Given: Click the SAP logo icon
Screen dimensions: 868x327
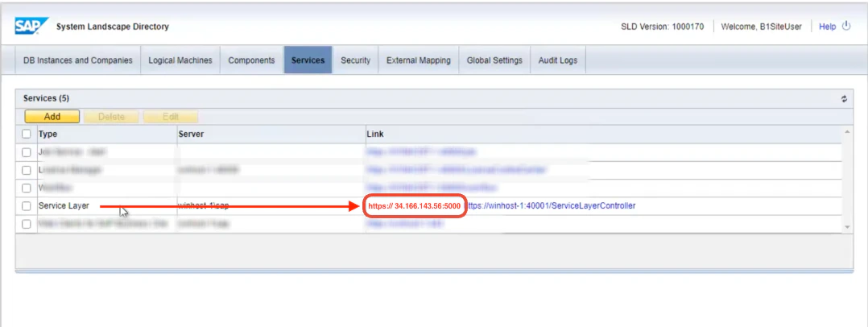Looking at the screenshot, I should [31, 26].
